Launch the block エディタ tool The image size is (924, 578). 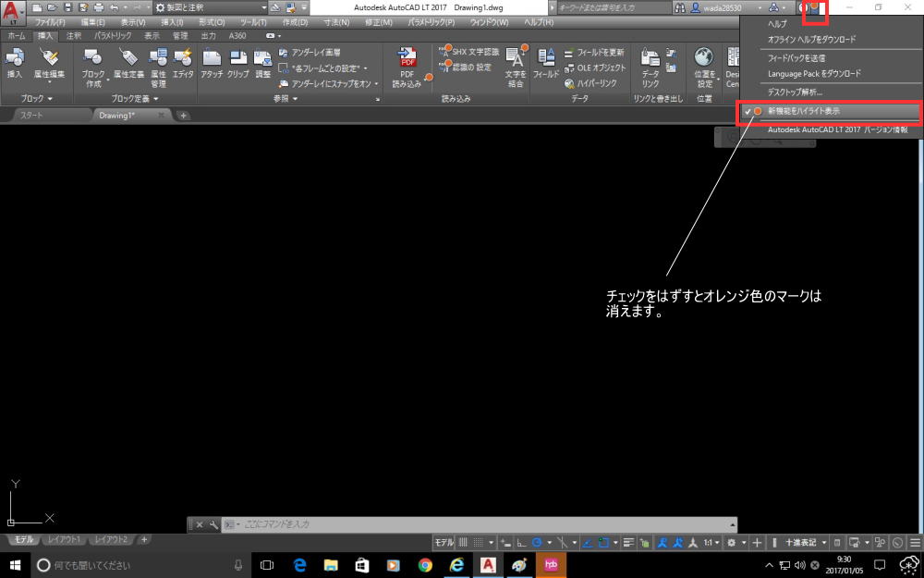point(183,64)
